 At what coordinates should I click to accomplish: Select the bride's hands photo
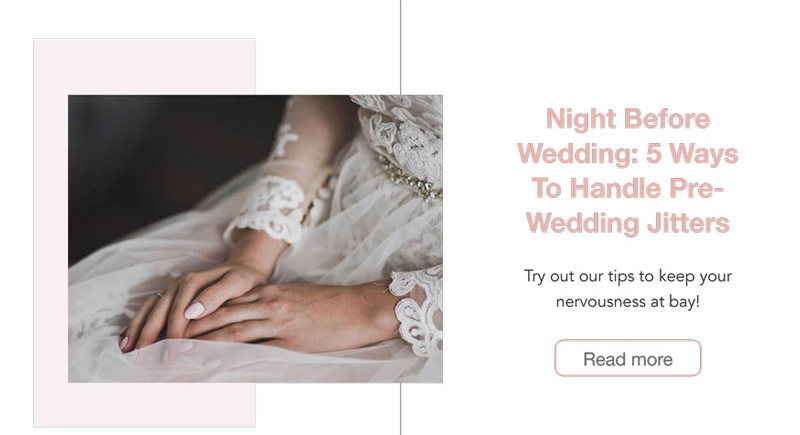255,239
